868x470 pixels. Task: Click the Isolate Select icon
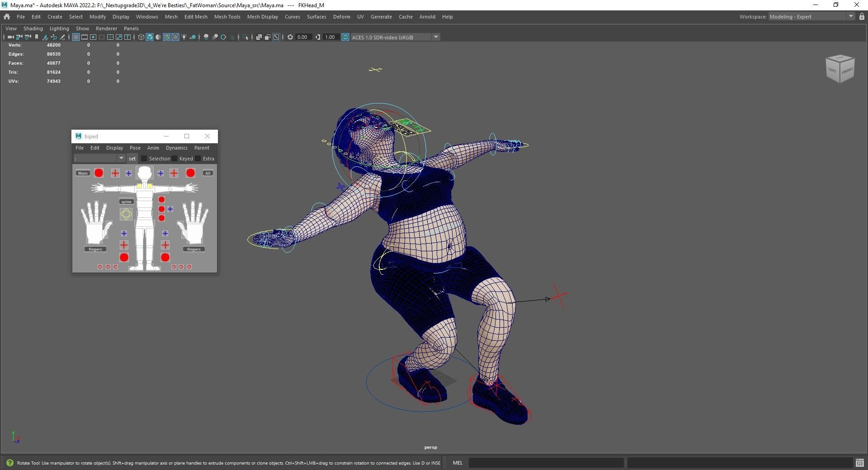245,37
